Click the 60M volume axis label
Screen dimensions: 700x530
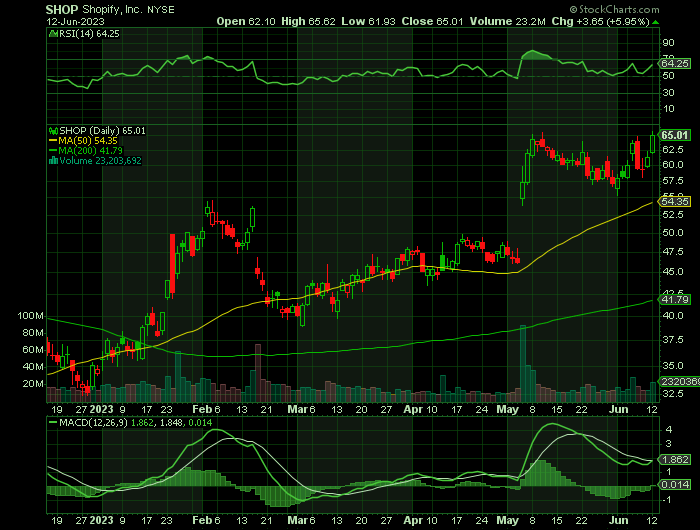coord(33,350)
